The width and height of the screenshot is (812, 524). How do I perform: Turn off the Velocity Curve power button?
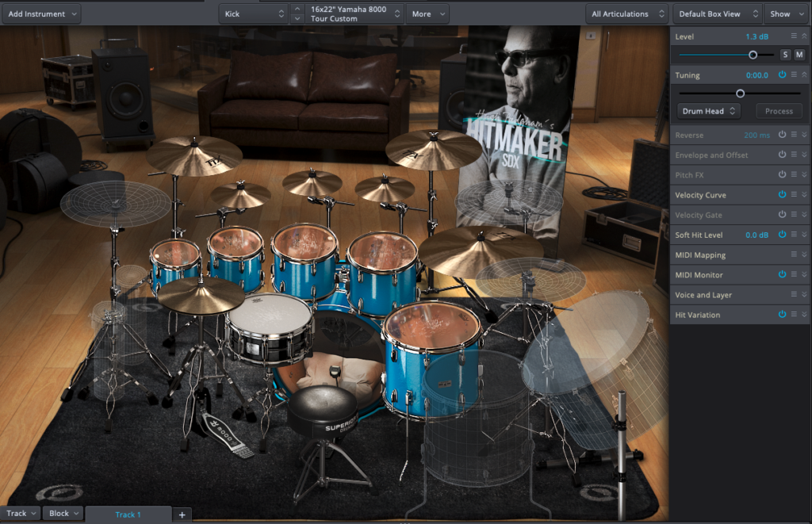pos(782,195)
